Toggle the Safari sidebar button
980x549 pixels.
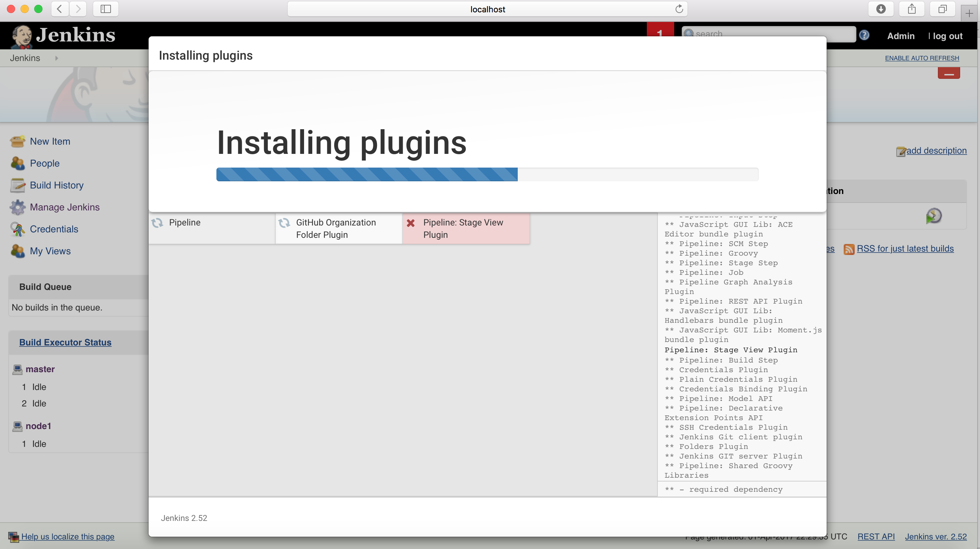point(106,9)
